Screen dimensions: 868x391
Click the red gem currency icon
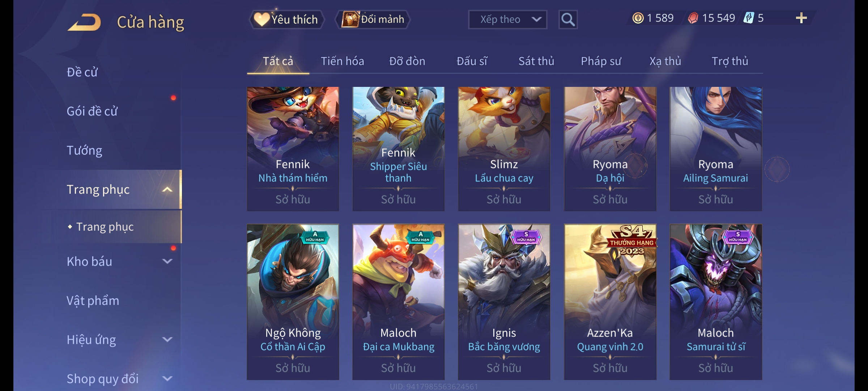pos(693,18)
